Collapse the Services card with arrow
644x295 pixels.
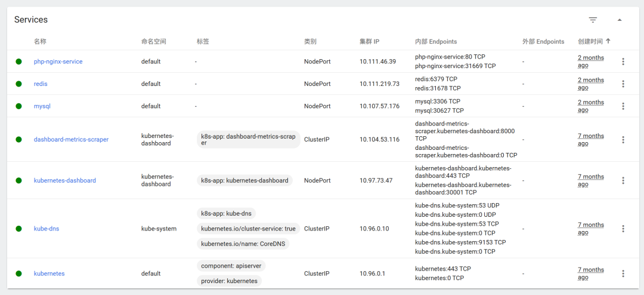point(620,20)
